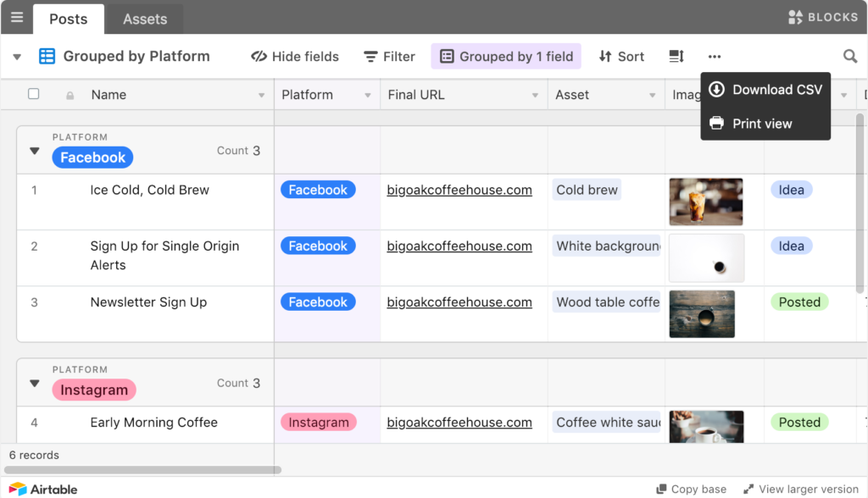The width and height of the screenshot is (868, 498).
Task: Open the bigoakcoffeehouse.com link
Action: click(459, 189)
